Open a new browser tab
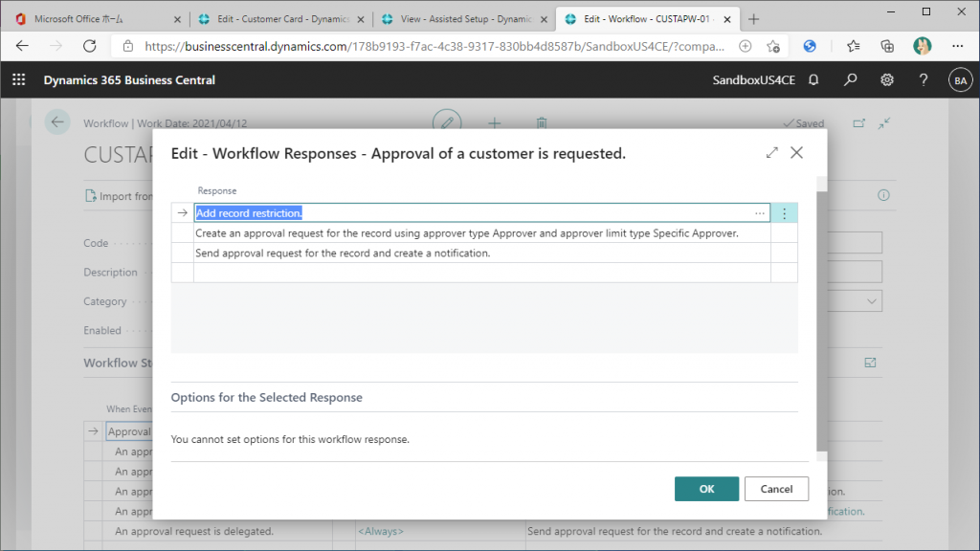The height and width of the screenshot is (551, 980). [754, 19]
